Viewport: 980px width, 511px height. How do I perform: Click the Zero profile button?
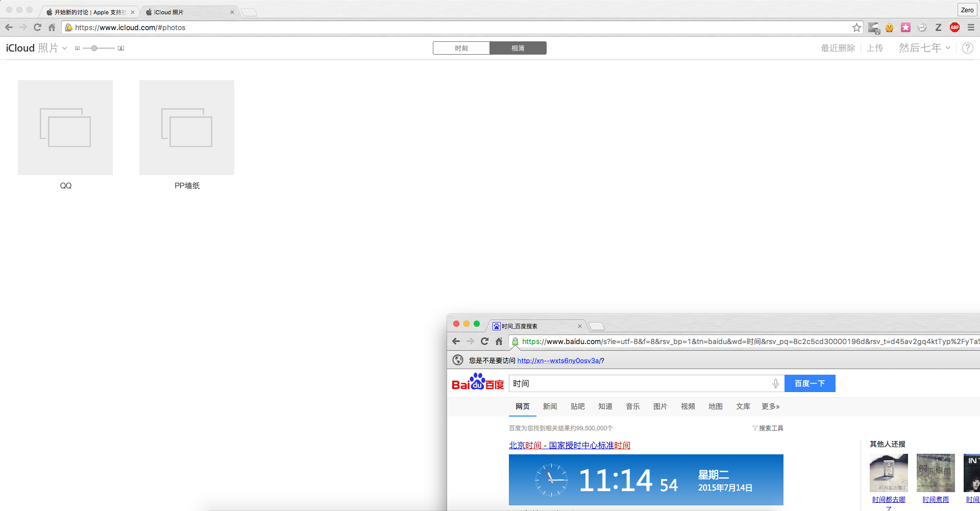click(967, 10)
